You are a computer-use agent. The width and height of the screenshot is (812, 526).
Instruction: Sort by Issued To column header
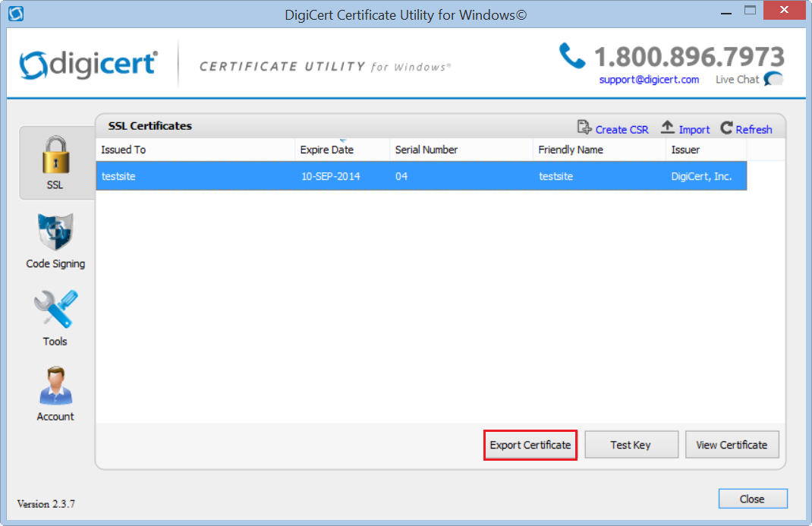point(194,150)
